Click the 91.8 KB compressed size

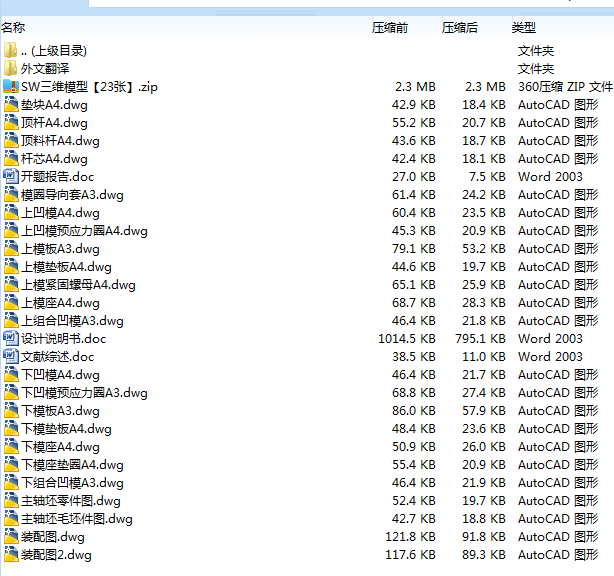point(484,537)
